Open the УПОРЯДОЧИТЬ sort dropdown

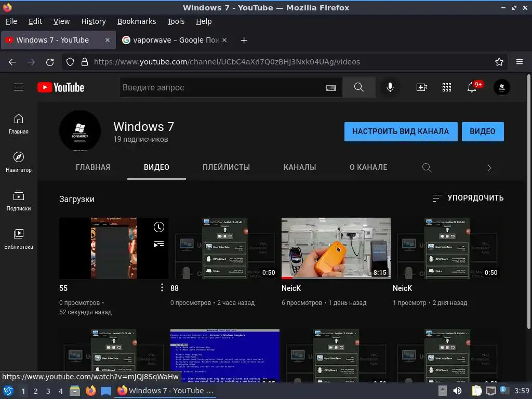point(468,198)
